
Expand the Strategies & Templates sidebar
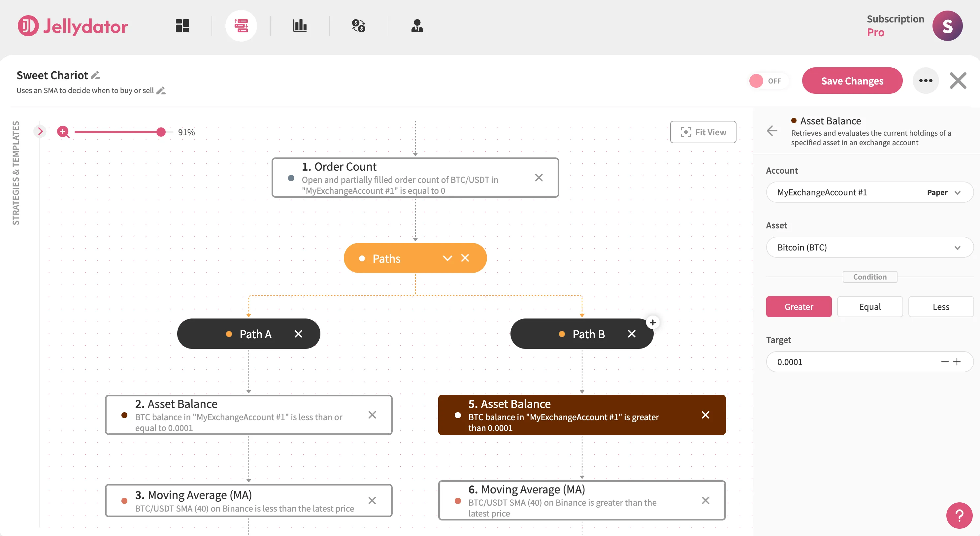coord(40,131)
